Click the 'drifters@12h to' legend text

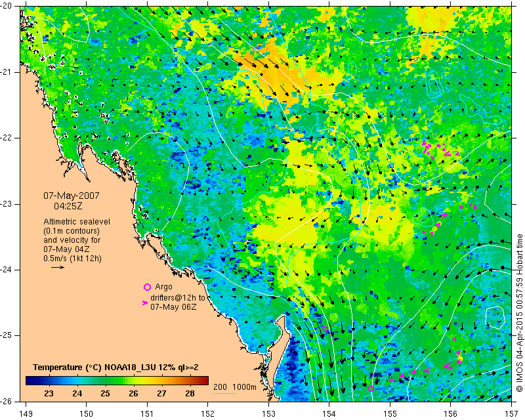click(x=178, y=297)
